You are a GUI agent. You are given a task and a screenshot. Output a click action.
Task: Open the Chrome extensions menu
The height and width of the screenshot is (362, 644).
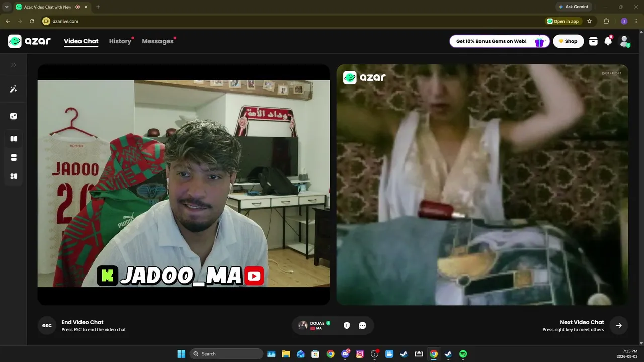point(606,21)
